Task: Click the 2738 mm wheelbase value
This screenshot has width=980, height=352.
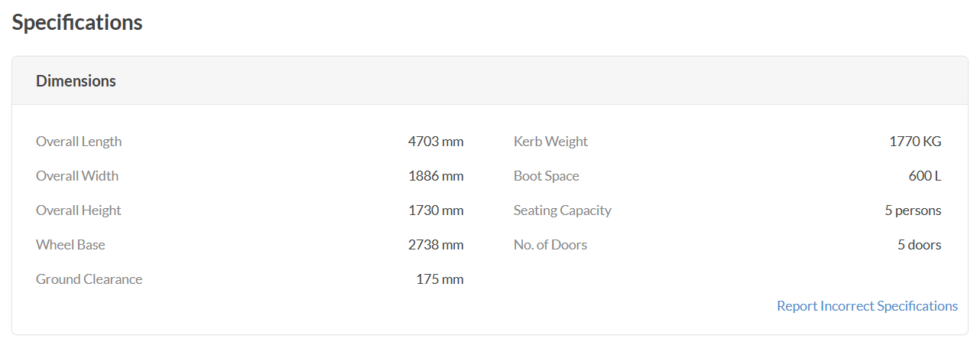Action: click(436, 245)
